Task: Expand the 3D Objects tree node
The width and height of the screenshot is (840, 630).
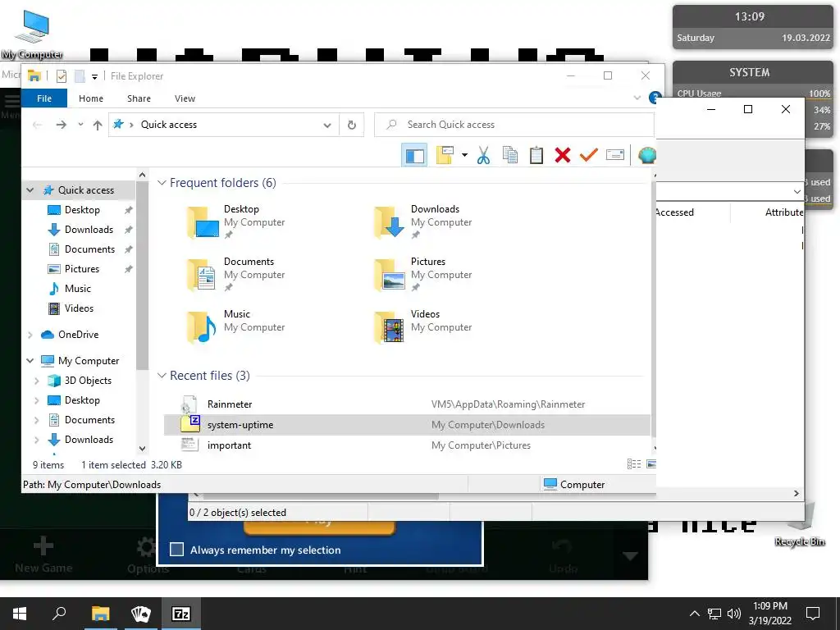Action: tap(36, 381)
